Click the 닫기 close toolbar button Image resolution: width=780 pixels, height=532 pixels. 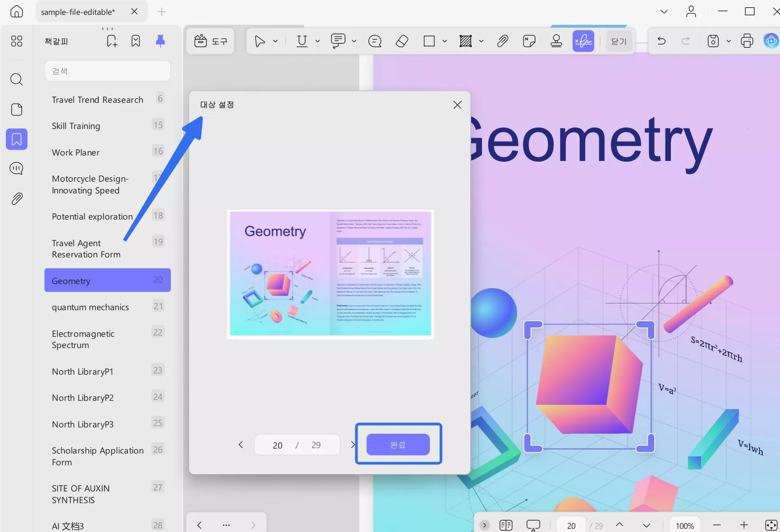[x=619, y=41]
